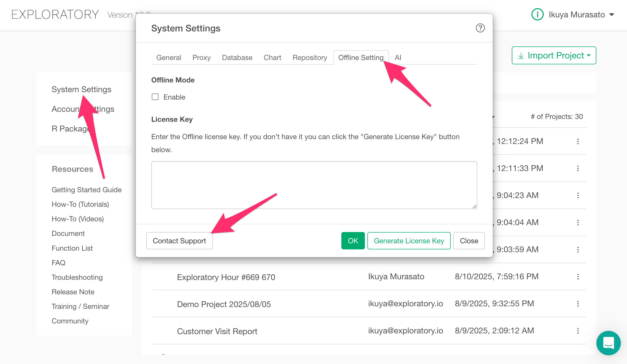Open the three-dot menu for Exploratory Hour #669 670
The image size is (627, 364).
(578, 277)
